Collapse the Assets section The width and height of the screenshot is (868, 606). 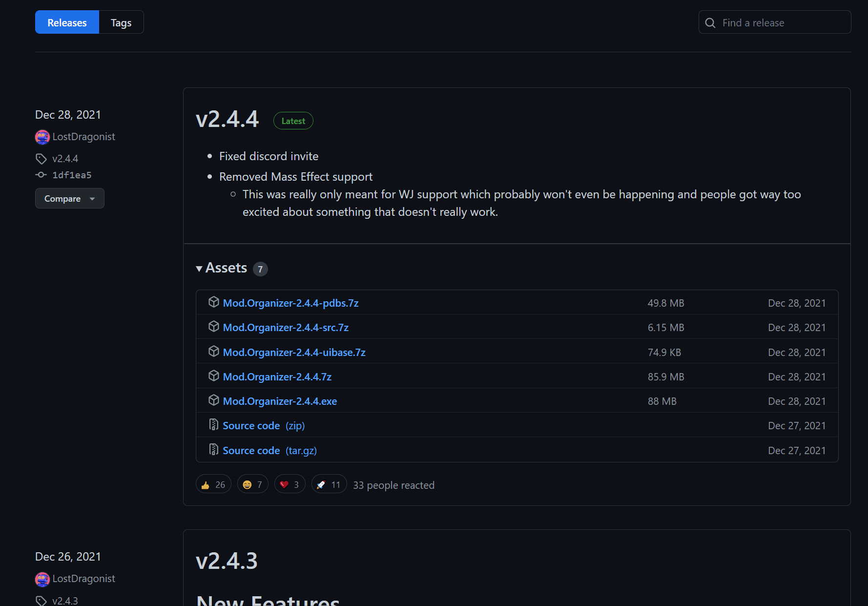222,268
